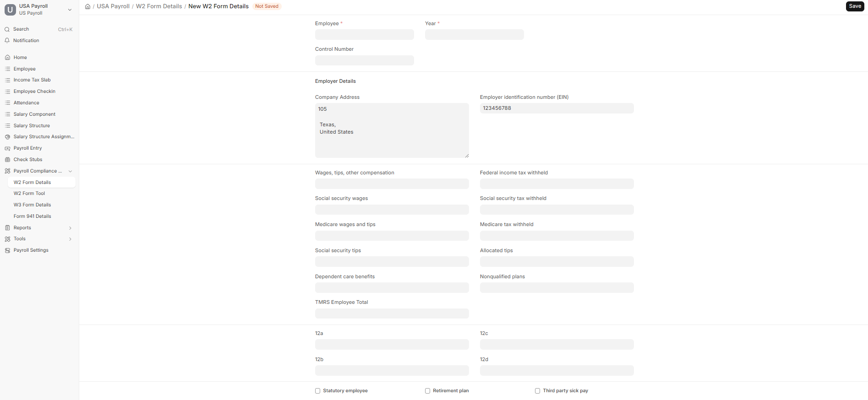This screenshot has width=868, height=400.
Task: Click the Social security tax withheld field
Action: 557,210
